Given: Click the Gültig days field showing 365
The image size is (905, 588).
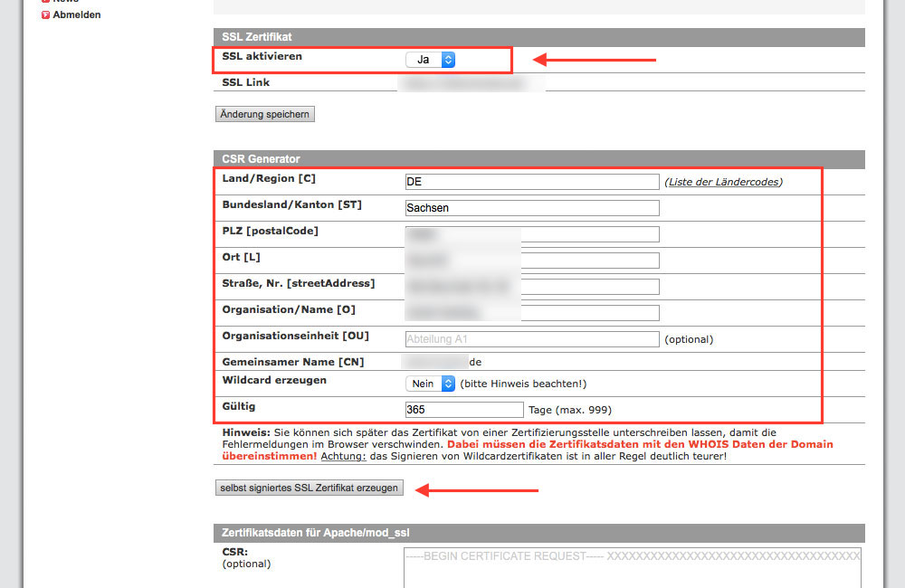Looking at the screenshot, I should click(464, 410).
